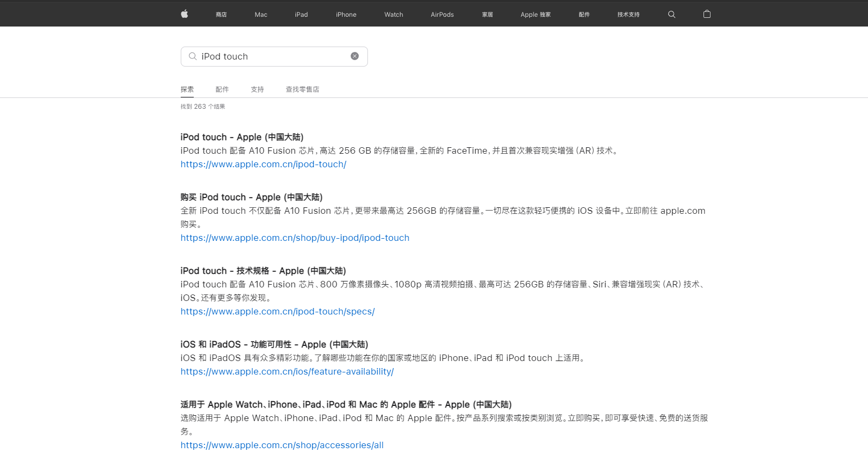The width and height of the screenshot is (868, 459).
Task: Open the AirPods nav menu item
Action: [x=442, y=15]
